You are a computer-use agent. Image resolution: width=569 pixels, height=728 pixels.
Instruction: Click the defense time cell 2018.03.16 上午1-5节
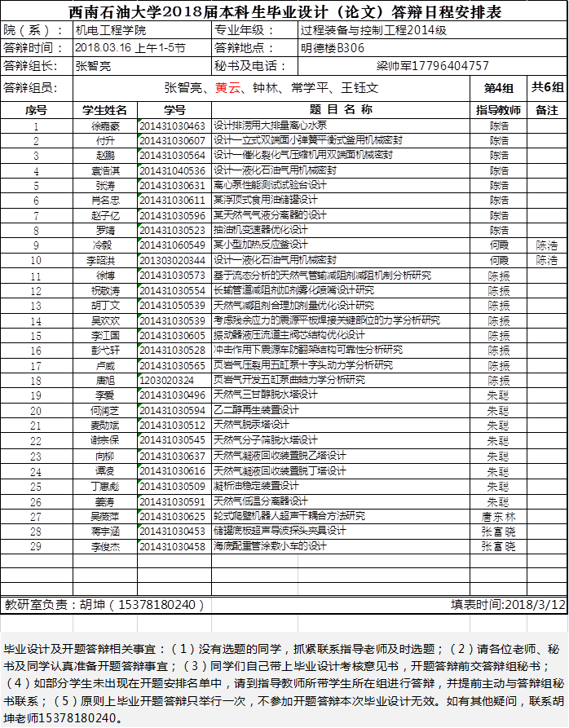point(142,48)
